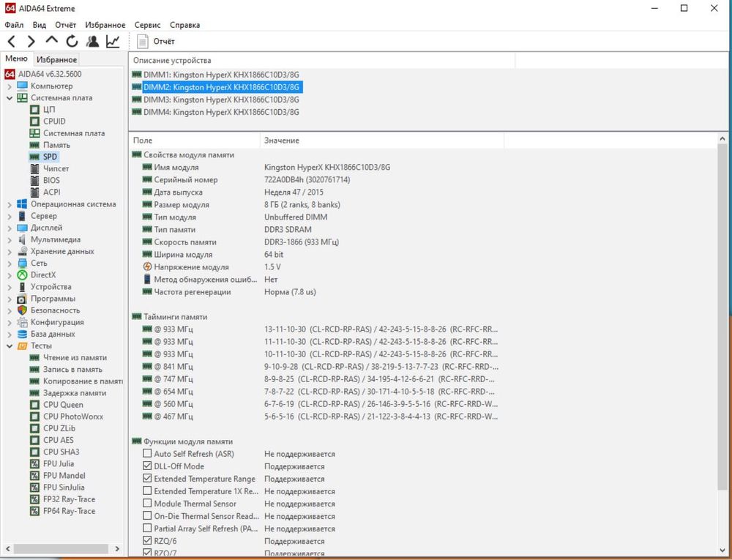Viewport: 732px width, 560px height.
Task: Open the Вид menu
Action: click(x=40, y=25)
